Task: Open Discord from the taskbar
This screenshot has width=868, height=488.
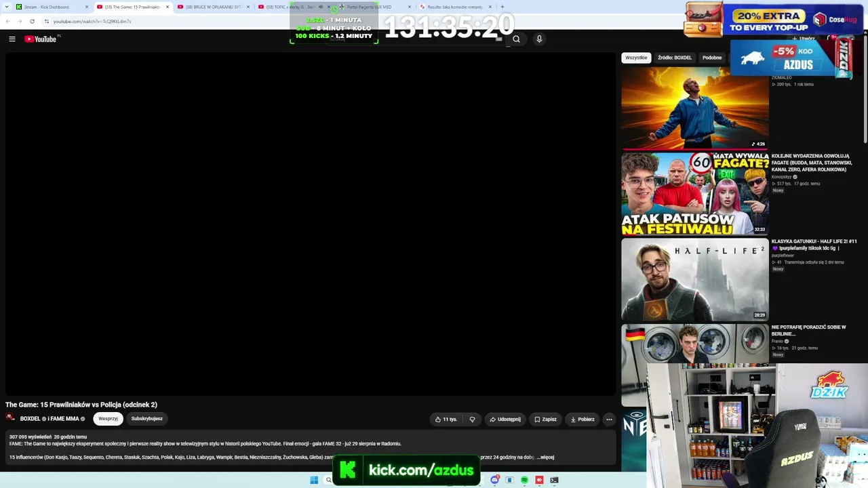Action: coord(495,480)
